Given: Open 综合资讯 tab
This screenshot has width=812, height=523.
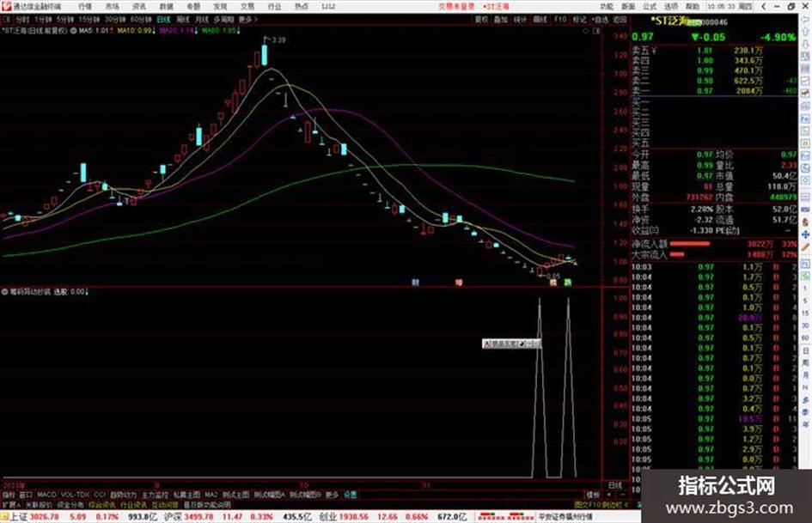Looking at the screenshot, I should click(x=102, y=504).
